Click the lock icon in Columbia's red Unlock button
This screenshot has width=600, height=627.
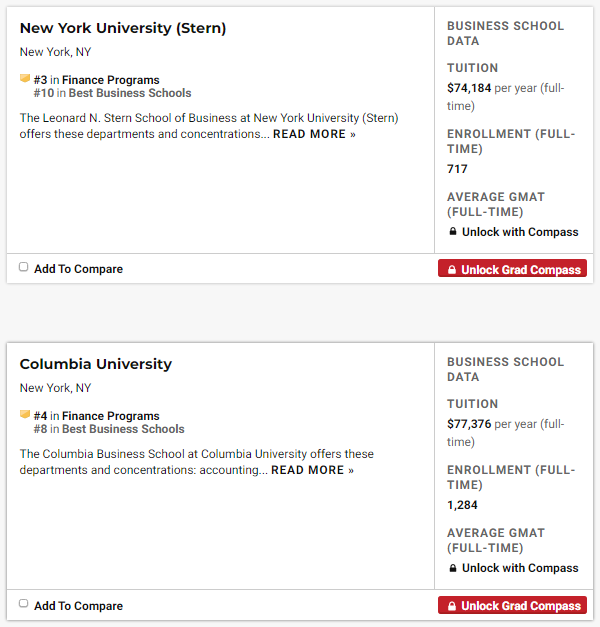pos(451,606)
